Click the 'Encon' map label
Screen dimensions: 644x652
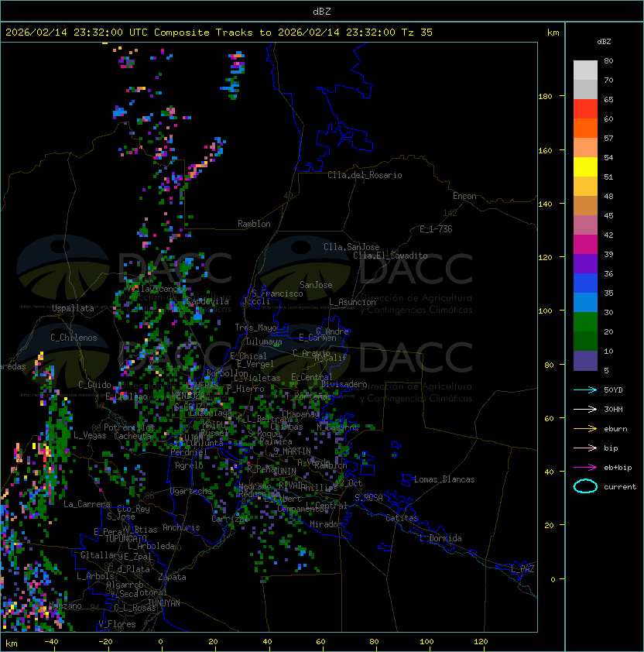(x=464, y=196)
